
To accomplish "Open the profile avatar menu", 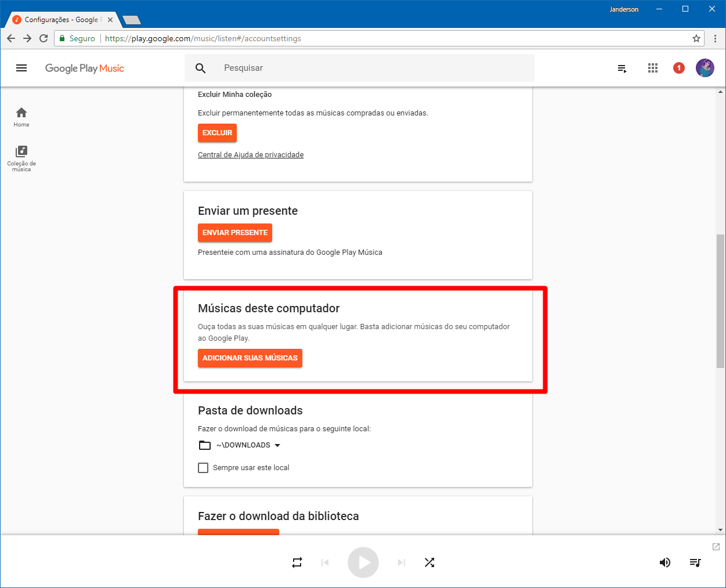I will 705,68.
